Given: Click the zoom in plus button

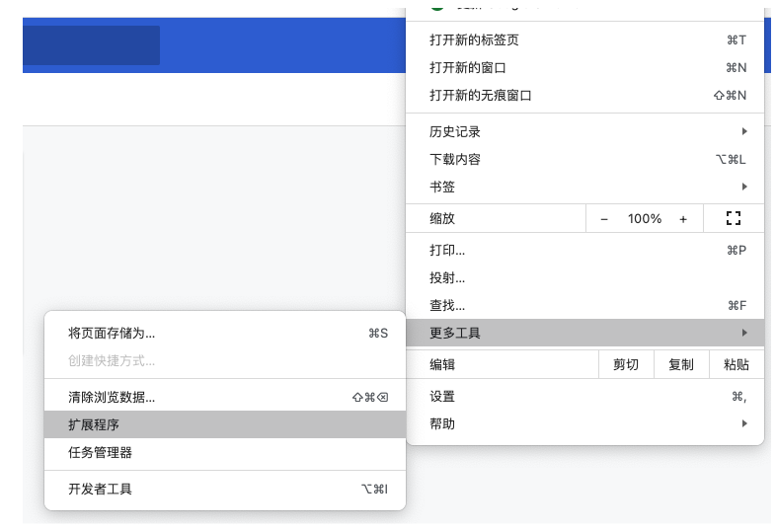Looking at the screenshot, I should 683,218.
